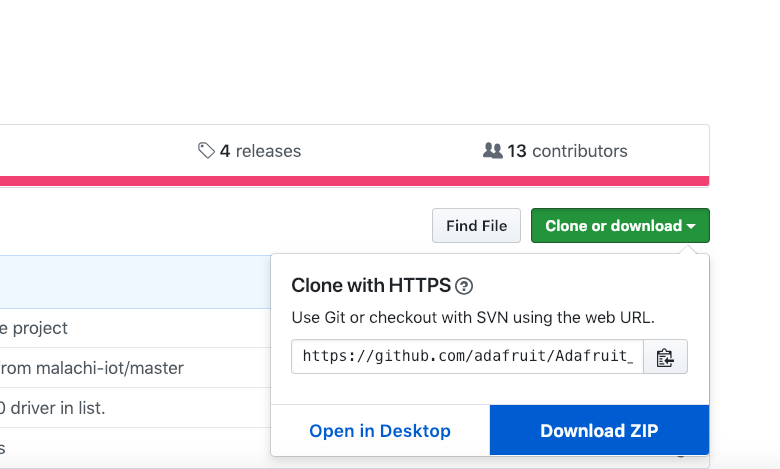Toggle the Clone or download dropdown
This screenshot has width=780, height=469.
tap(612, 226)
